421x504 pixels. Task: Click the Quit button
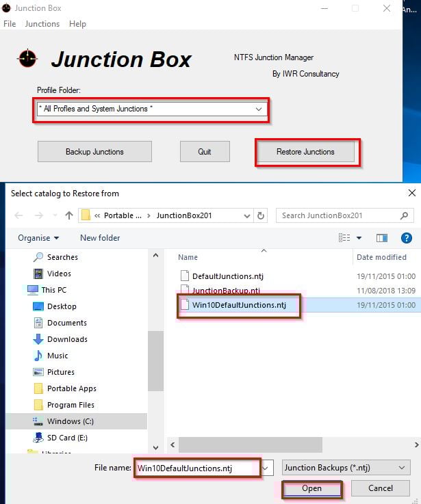coord(205,151)
